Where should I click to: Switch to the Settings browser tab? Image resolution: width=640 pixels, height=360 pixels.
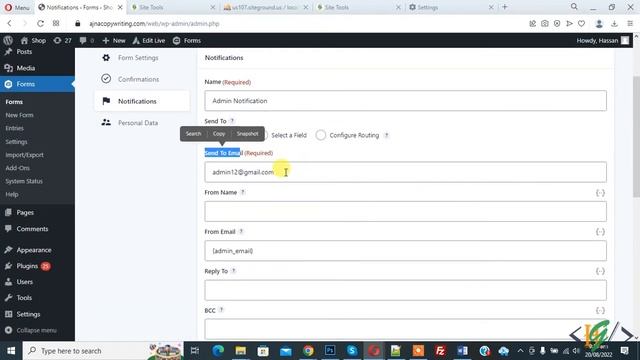click(451, 7)
